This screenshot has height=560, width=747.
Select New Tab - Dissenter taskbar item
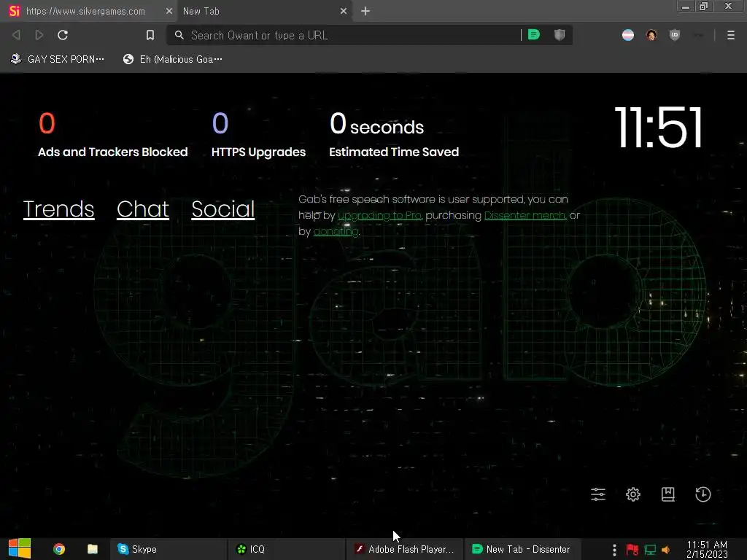click(x=522, y=549)
